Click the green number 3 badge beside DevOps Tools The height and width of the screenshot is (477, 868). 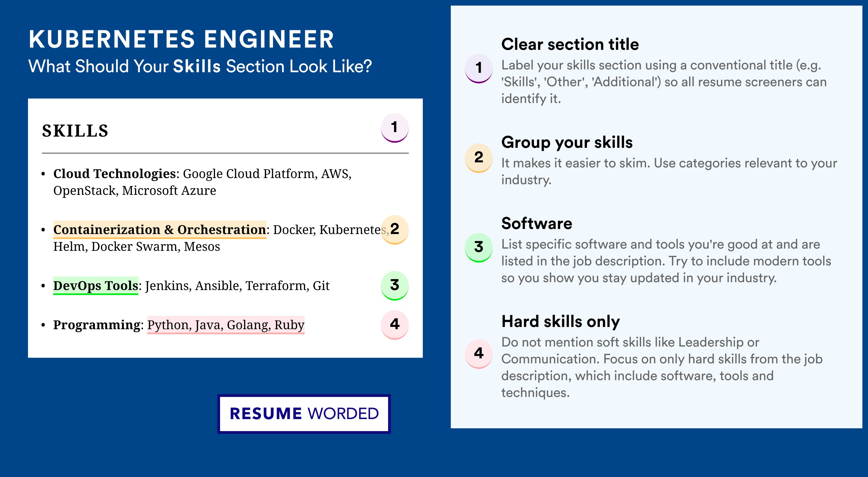395,285
